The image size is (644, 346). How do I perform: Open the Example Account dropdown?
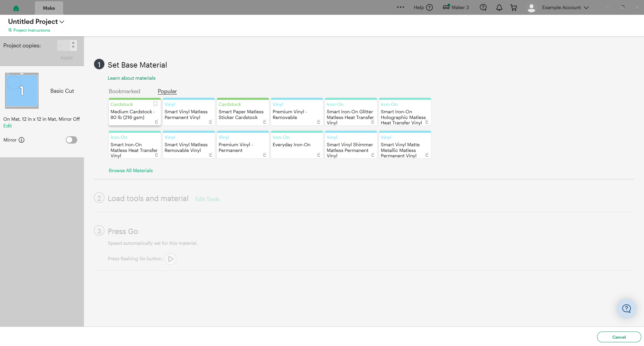[565, 7]
